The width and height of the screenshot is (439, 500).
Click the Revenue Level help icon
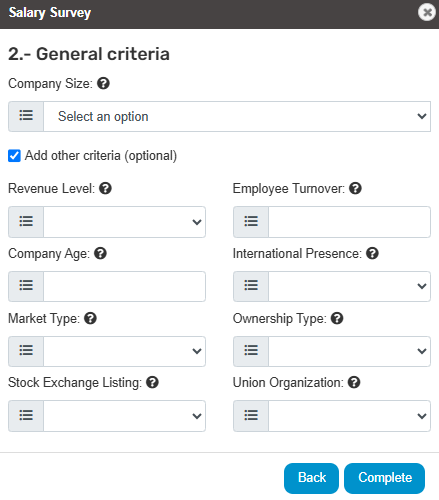105,188
